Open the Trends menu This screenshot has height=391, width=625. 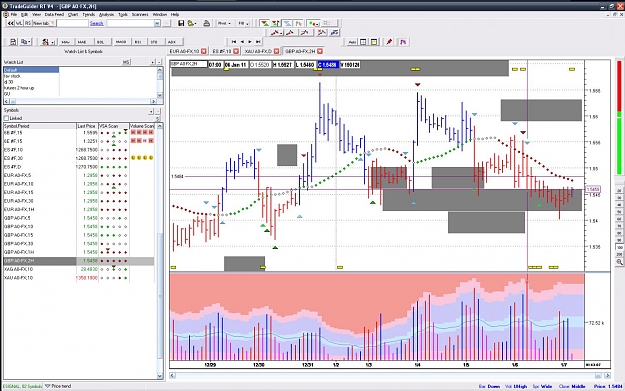pos(88,14)
